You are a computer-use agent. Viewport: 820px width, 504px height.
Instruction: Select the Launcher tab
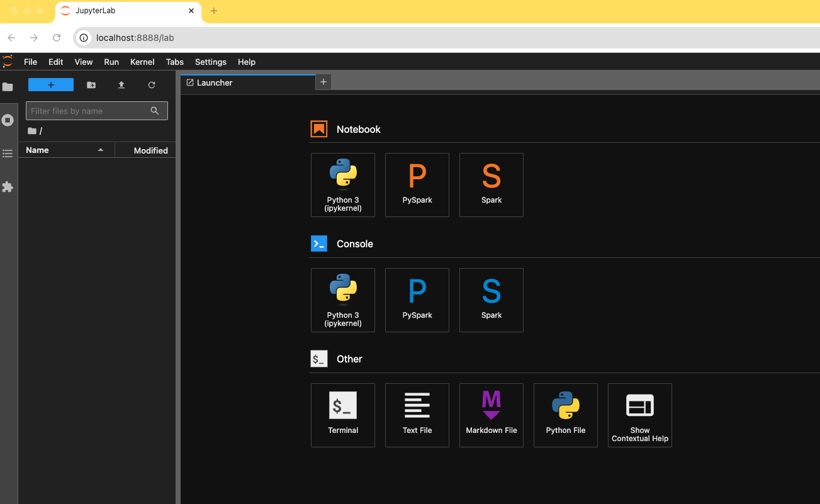tap(248, 82)
